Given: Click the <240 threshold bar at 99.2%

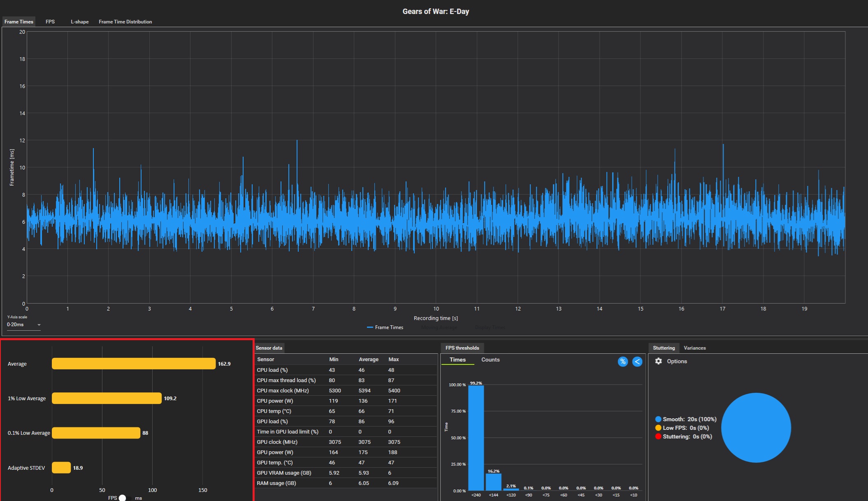Looking at the screenshot, I should point(476,438).
